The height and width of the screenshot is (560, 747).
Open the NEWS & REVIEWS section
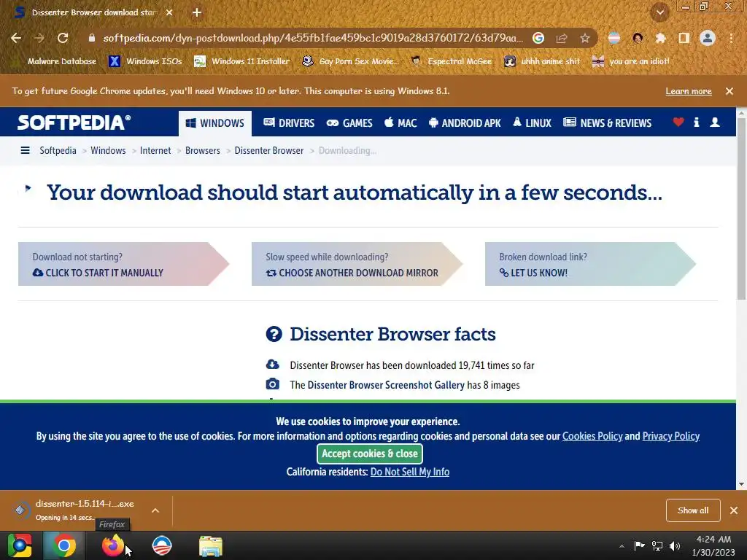(x=607, y=122)
